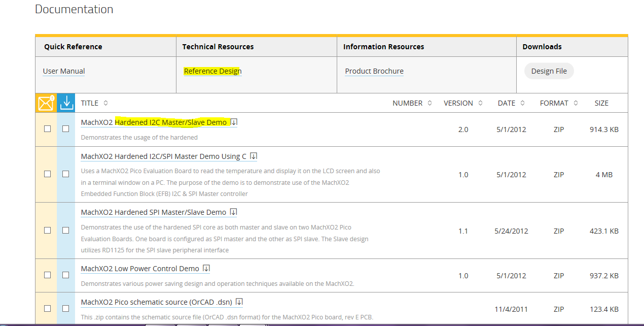Sort table by DATE column arrows
Screen dimensions: 644x326
(x=522, y=103)
